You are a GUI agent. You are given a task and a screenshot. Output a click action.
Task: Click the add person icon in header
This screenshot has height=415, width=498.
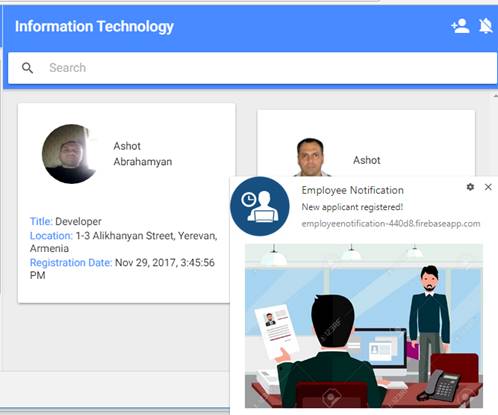(x=460, y=26)
